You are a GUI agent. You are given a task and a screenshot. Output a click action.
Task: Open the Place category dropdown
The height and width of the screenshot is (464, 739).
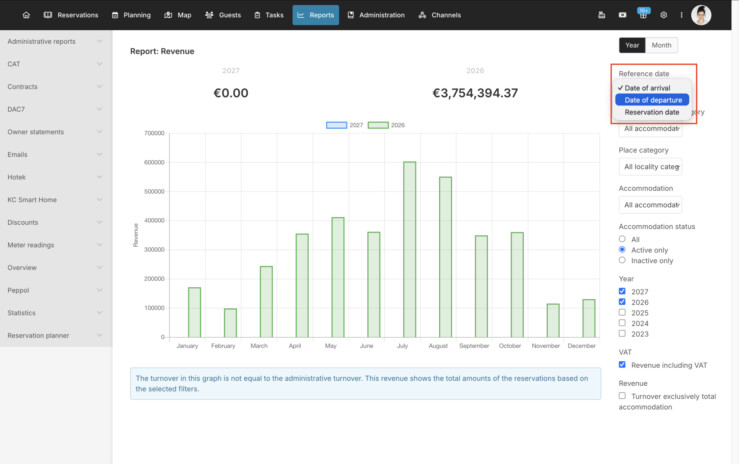pyautogui.click(x=650, y=167)
